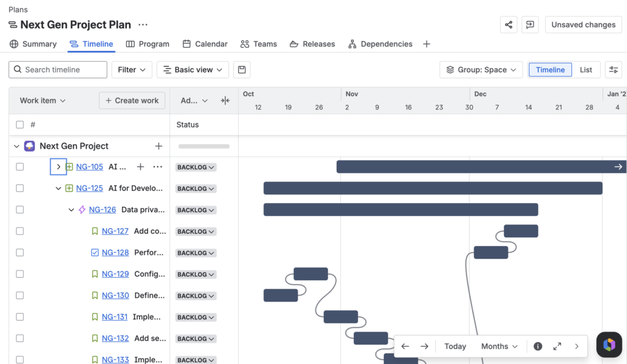This screenshot has width=627, height=364.
Task: Collapse the NG-125 row
Action: [x=58, y=188]
